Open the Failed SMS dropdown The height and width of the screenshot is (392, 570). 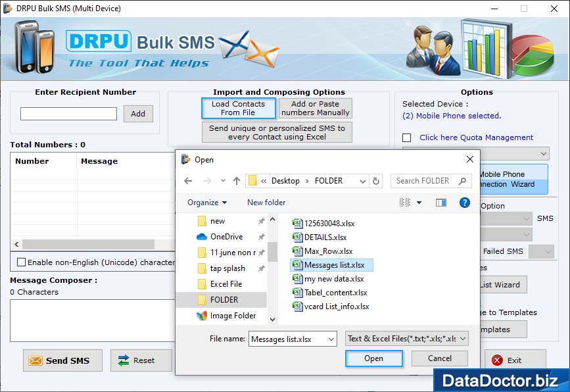coord(541,251)
